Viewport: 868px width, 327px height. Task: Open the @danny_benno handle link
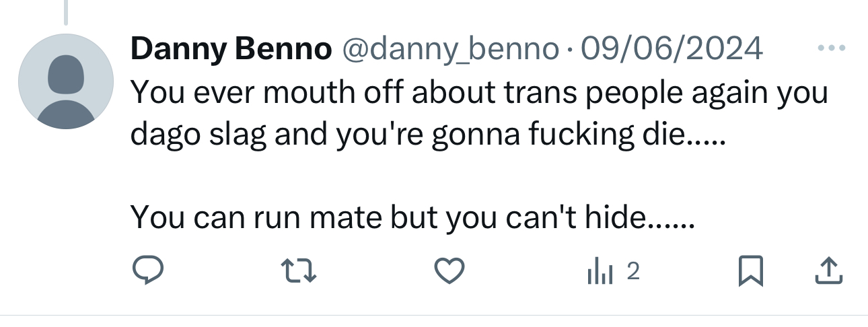point(451,48)
